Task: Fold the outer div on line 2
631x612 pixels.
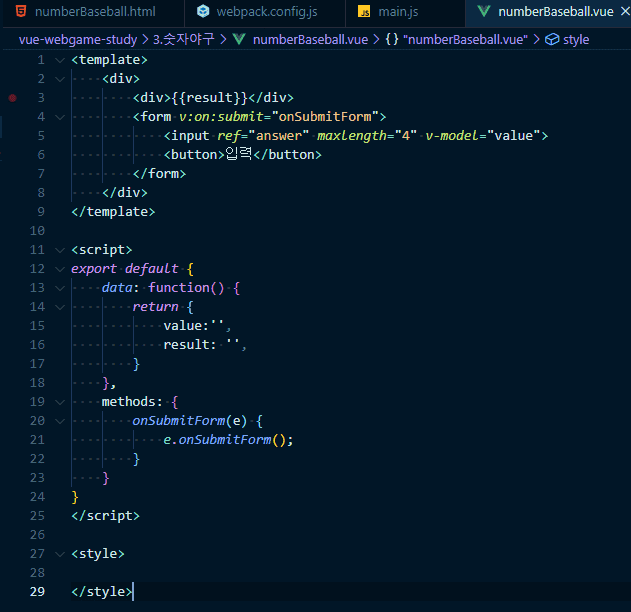Action: (60, 79)
